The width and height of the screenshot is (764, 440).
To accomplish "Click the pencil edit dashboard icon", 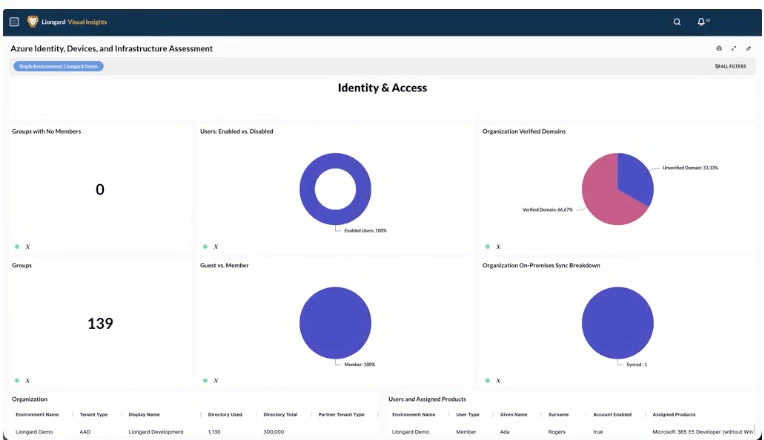I will pyautogui.click(x=748, y=48).
